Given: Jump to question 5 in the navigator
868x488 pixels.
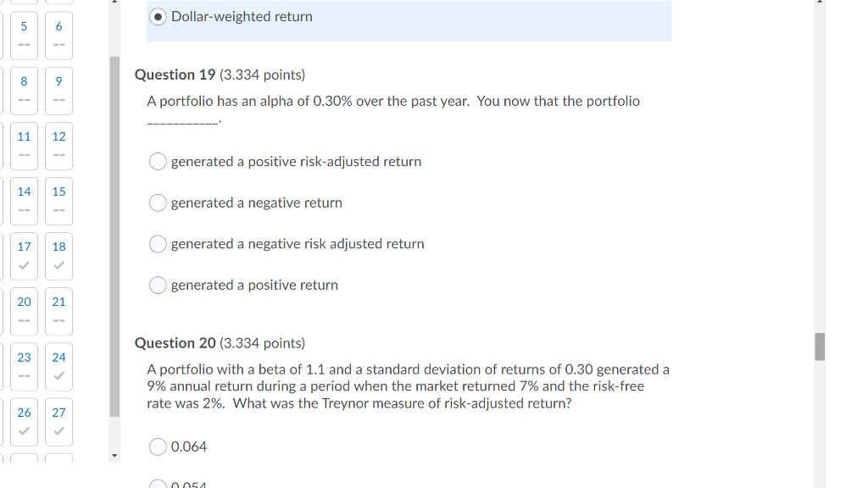Looking at the screenshot, I should [x=23, y=35].
